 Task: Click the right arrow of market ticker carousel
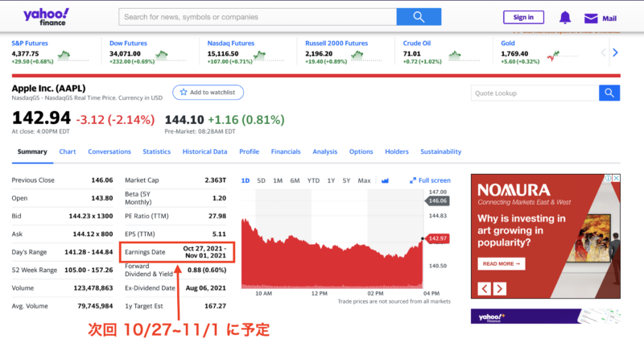[x=615, y=52]
